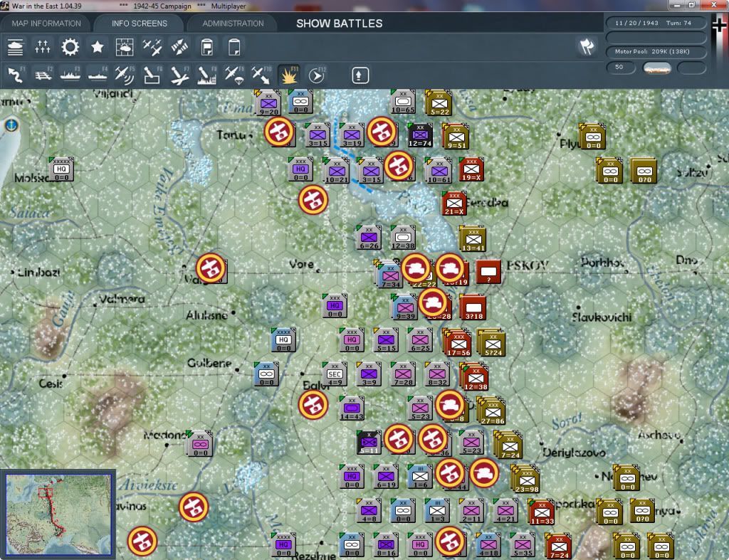Screen dimensions: 729x560
Task: Select the 9=51 Soviet unit counter
Action: [x=456, y=137]
